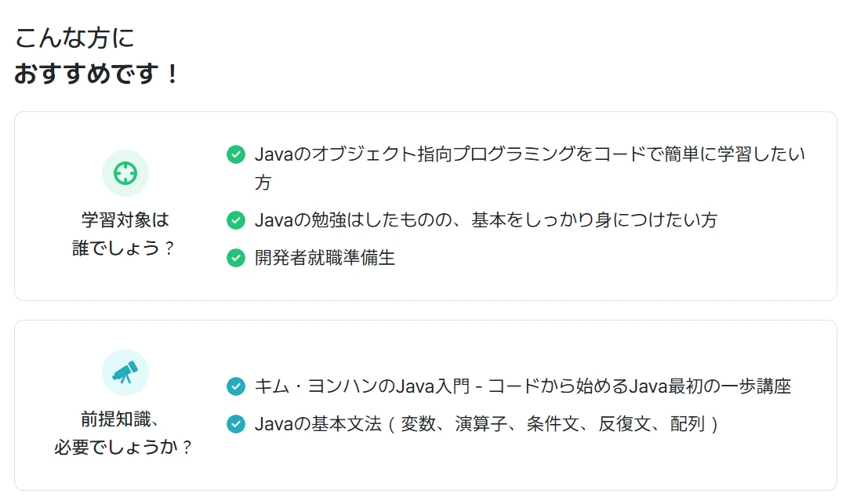Click the green checkmark beside 開発者就職準備生
This screenshot has width=846, height=504.
coord(236,258)
